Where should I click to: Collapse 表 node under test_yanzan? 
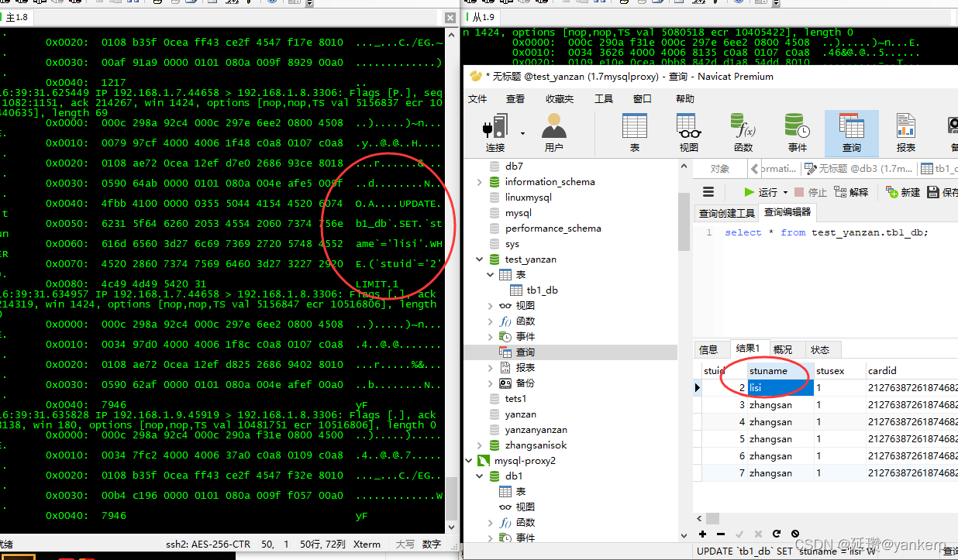pos(491,275)
